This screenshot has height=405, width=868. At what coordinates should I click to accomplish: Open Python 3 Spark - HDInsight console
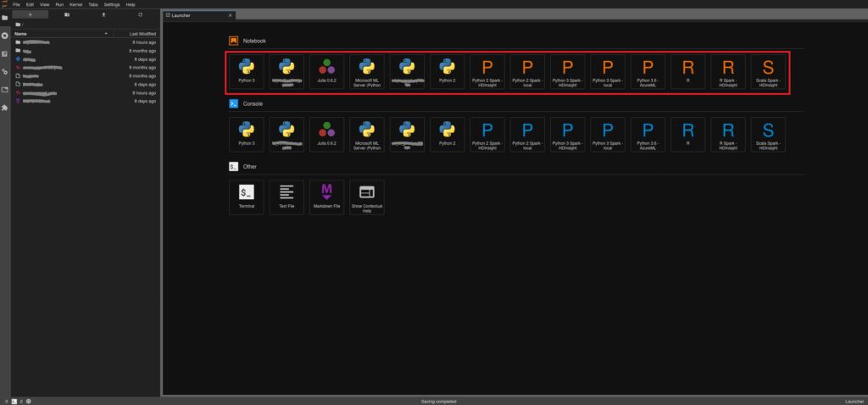pos(567,135)
